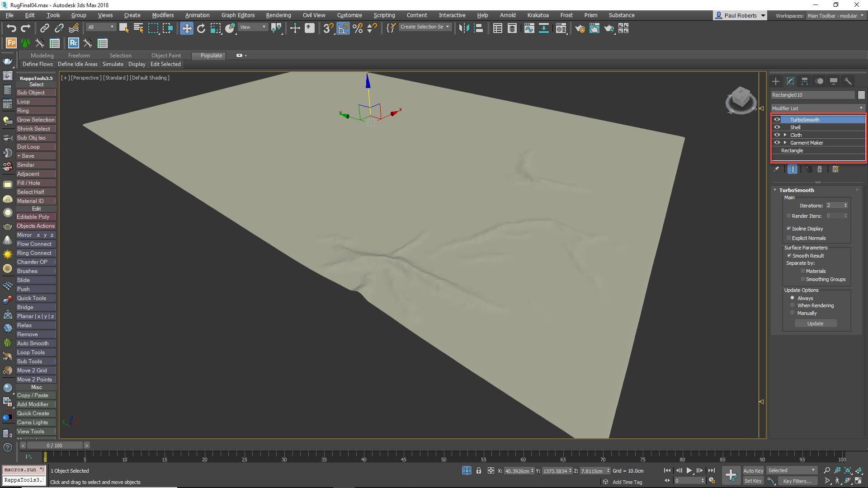Expand the Cloth modifier in the stack

coord(785,135)
